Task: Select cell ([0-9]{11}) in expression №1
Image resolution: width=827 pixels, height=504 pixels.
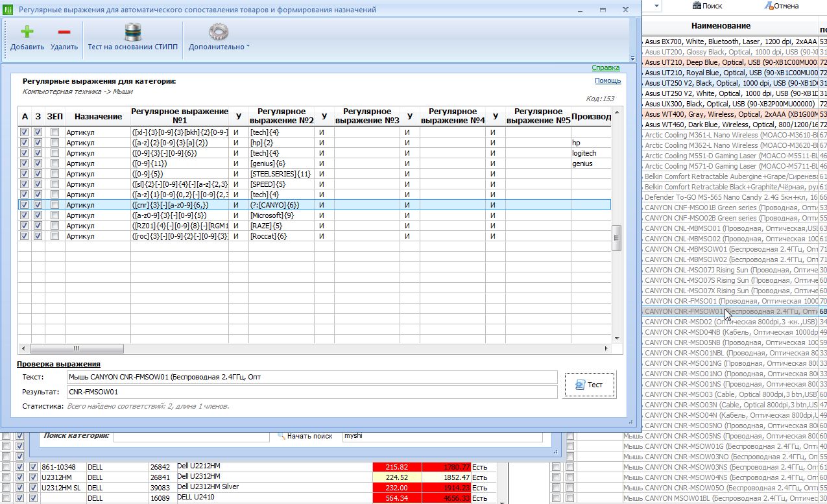Action: (x=180, y=163)
